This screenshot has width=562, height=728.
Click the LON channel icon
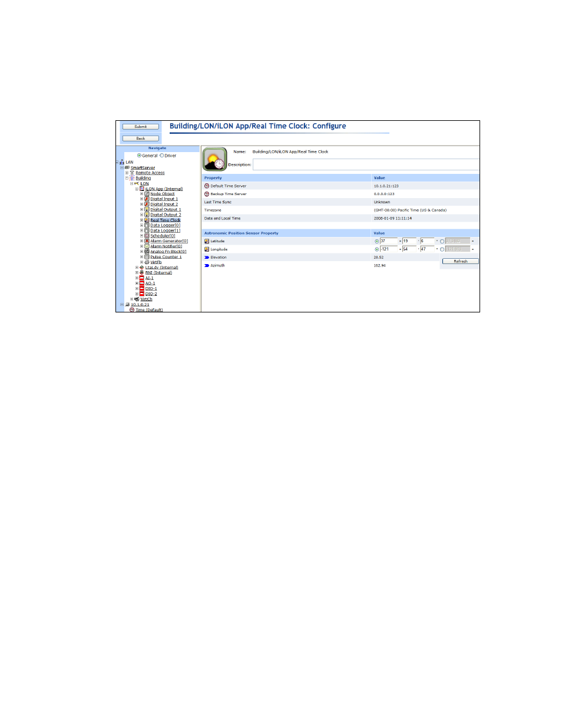pyautogui.click(x=137, y=183)
